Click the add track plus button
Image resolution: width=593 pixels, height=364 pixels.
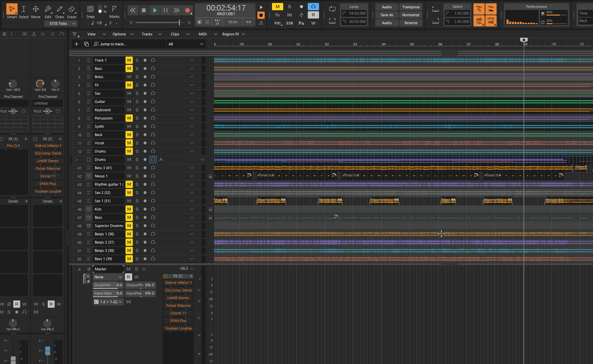coord(77,44)
